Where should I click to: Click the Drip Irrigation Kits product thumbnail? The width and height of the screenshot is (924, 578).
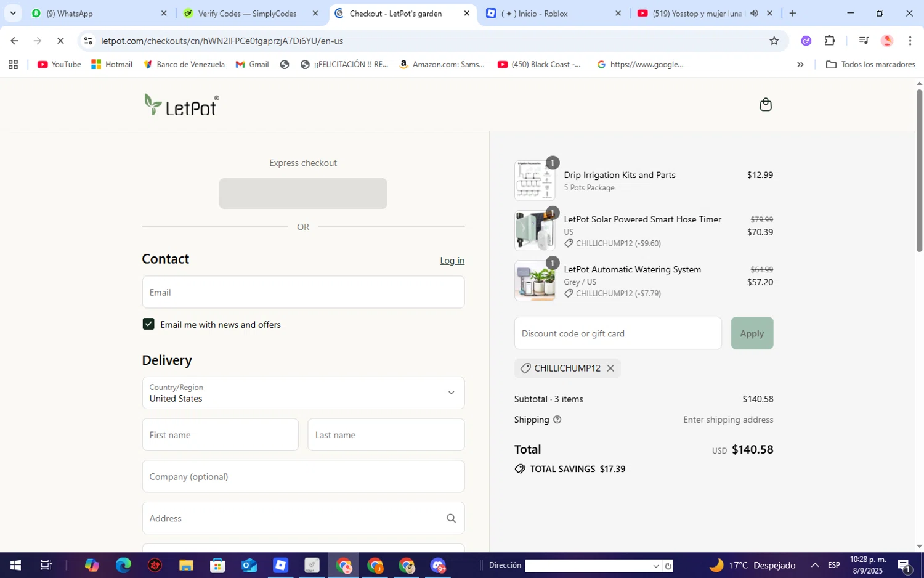click(535, 181)
